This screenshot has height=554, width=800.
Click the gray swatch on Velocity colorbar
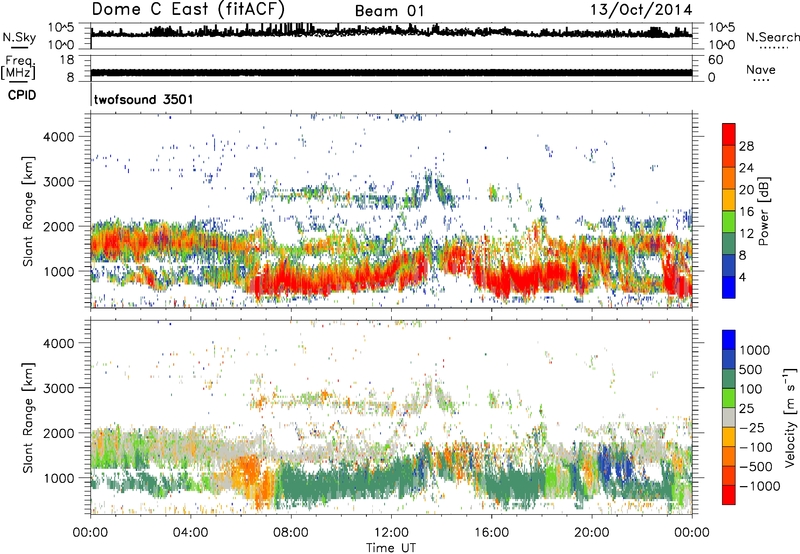pos(728,417)
